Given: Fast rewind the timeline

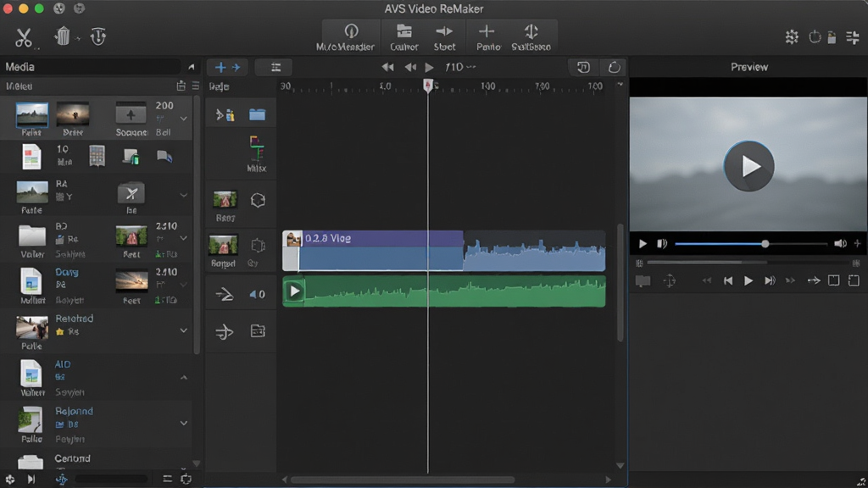Looking at the screenshot, I should click(x=387, y=68).
